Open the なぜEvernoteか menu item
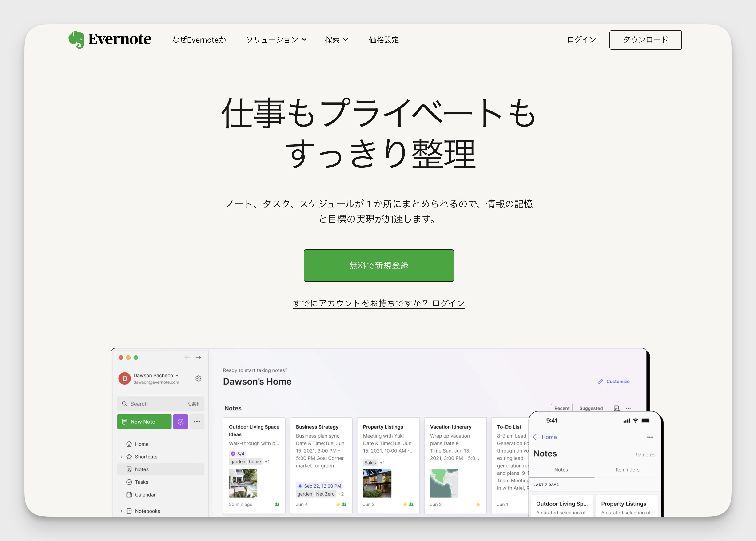 click(199, 40)
